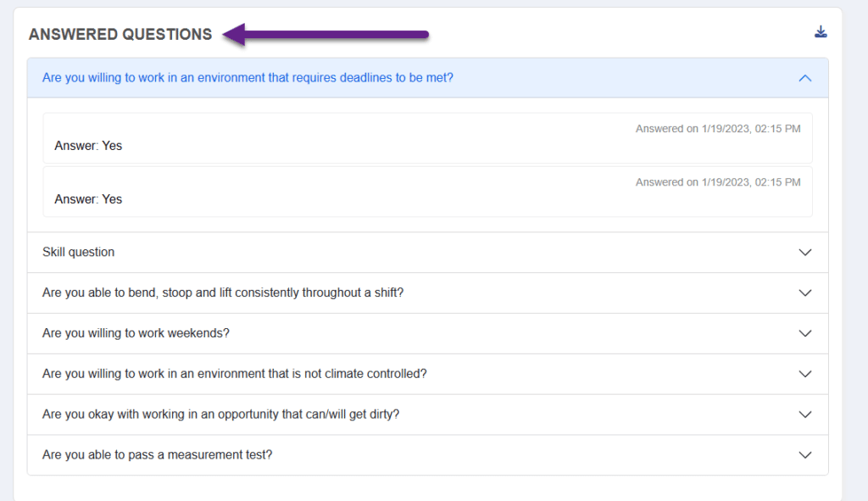Expand the Skill question row
The height and width of the screenshot is (501, 868).
tap(804, 252)
